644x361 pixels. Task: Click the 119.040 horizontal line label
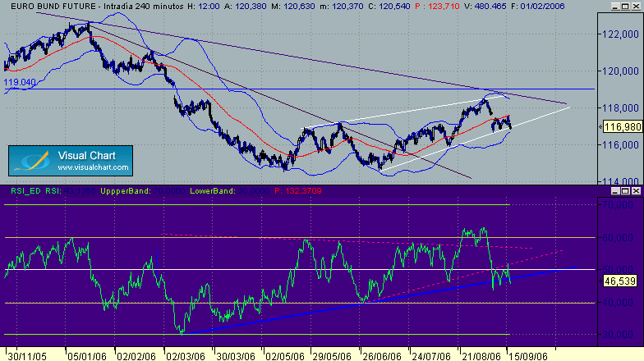click(x=20, y=82)
